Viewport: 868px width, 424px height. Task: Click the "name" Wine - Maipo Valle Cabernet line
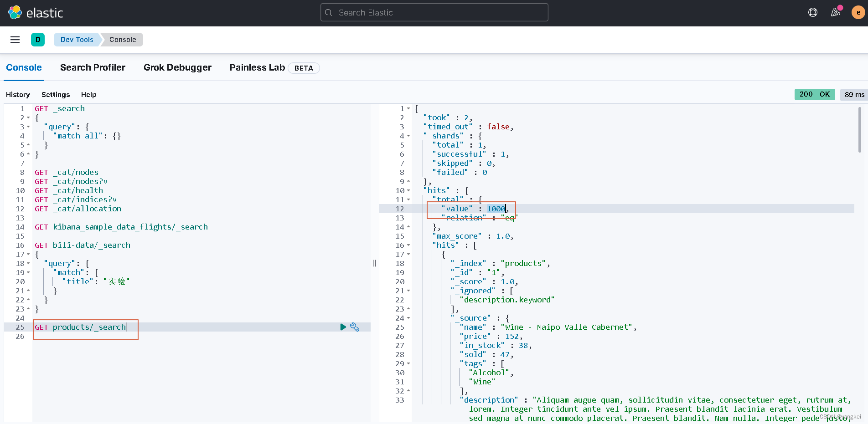tap(548, 327)
